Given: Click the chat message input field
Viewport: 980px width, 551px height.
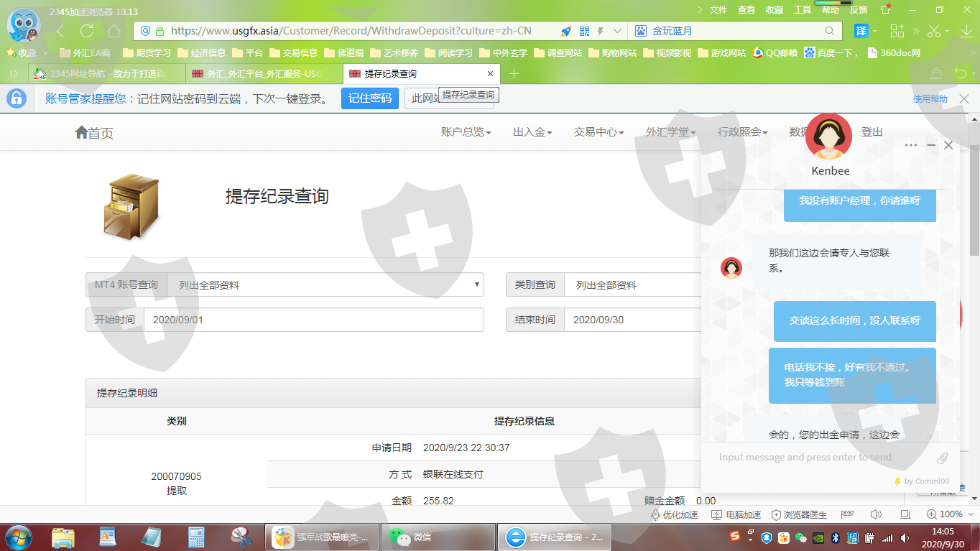Looking at the screenshot, I should pos(819,458).
